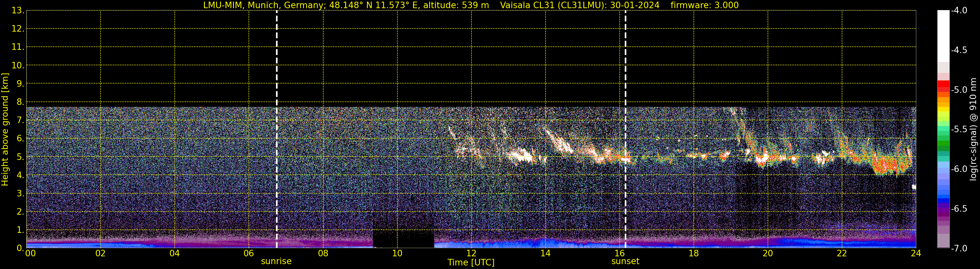The height and width of the screenshot is (269, 980).
Task: Click the sunset label below the time axis
Action: pyautogui.click(x=625, y=262)
